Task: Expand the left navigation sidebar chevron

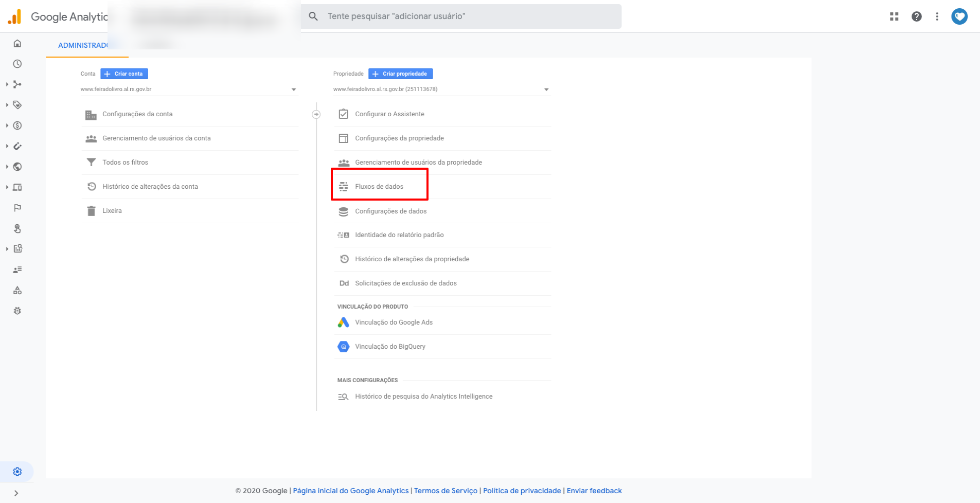Action: tap(16, 493)
